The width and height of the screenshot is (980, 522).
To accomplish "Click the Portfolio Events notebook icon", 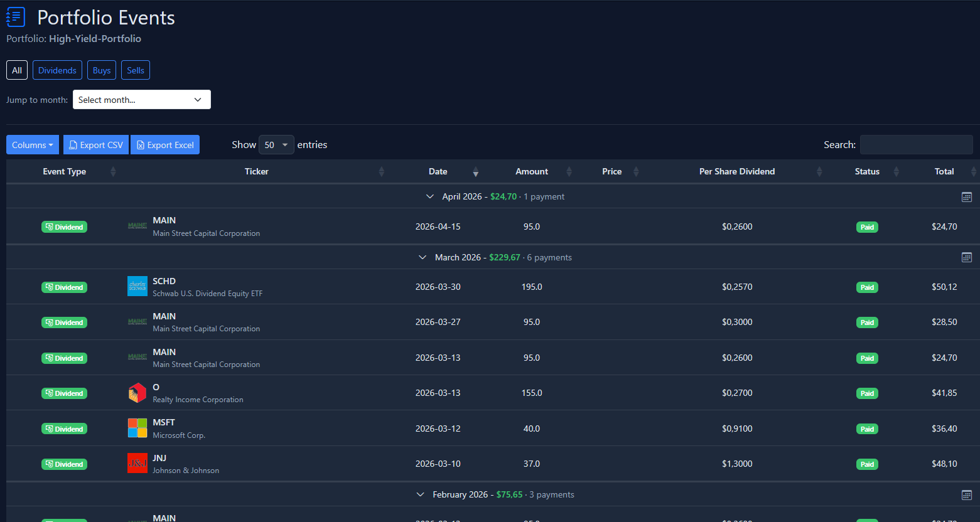I will 16,17.
